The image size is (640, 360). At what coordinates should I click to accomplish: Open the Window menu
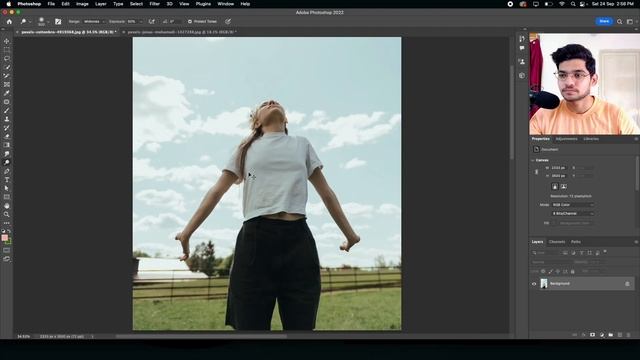225,4
